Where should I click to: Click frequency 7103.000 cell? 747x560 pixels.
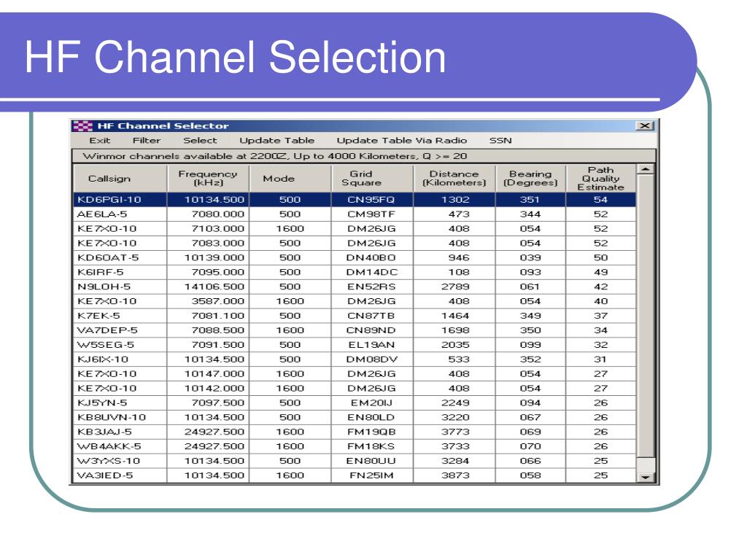click(x=208, y=228)
